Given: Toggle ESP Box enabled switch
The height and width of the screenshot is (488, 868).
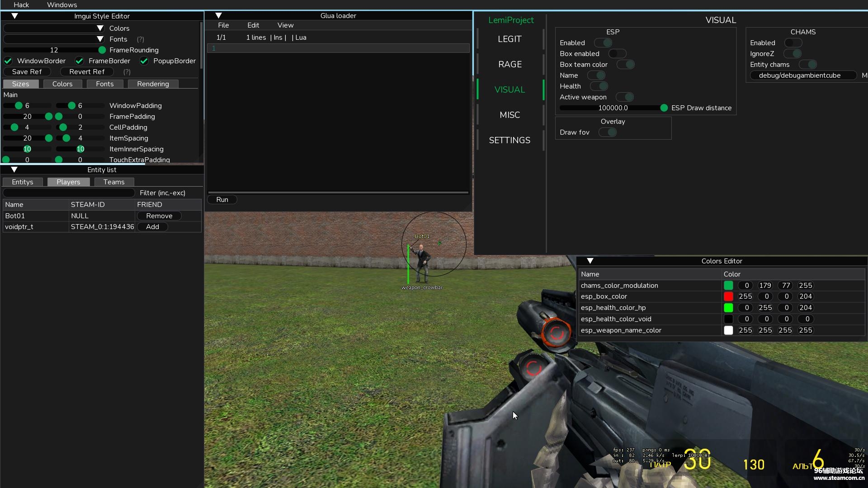Looking at the screenshot, I should (x=617, y=54).
